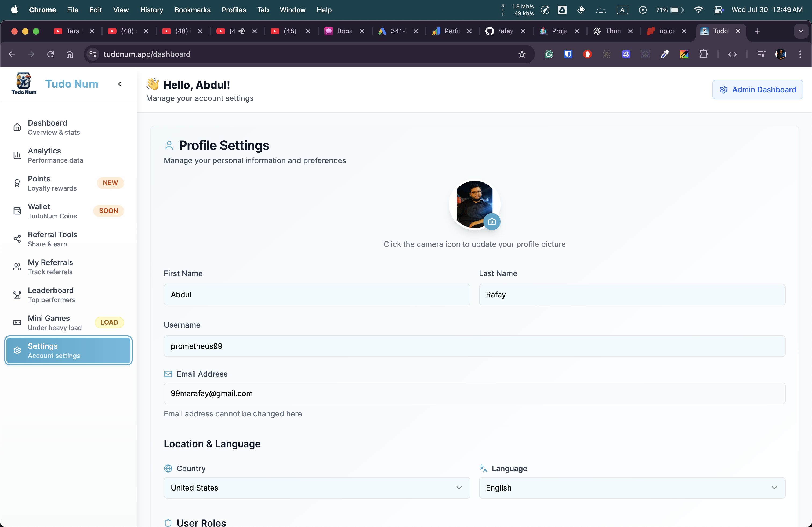812x527 pixels.
Task: Open Referral Tools Share & earn
Action: tap(68, 239)
